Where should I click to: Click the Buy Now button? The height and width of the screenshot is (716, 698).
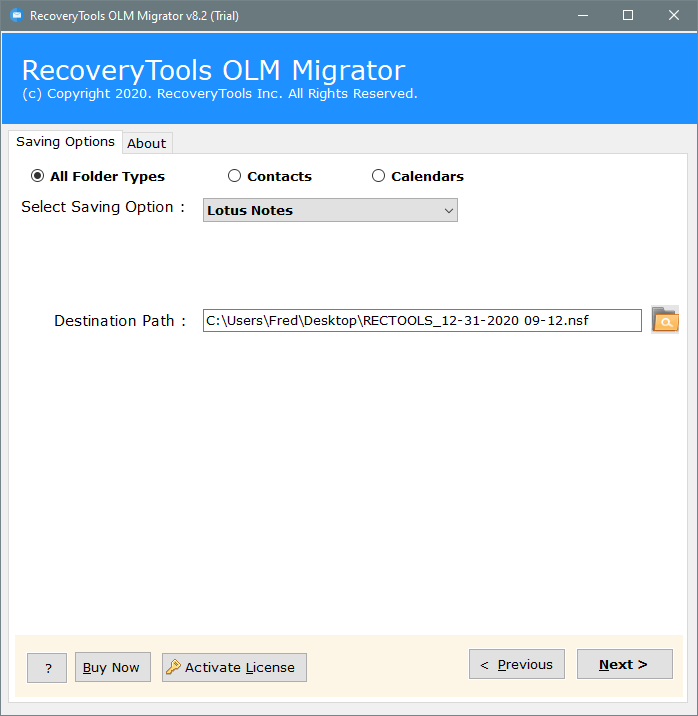(113, 667)
